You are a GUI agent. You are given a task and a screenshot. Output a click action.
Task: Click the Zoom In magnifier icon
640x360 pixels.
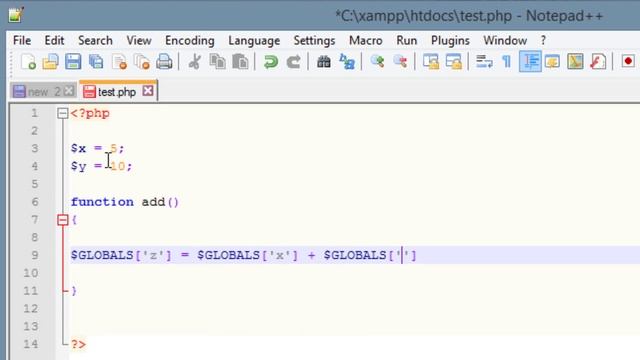378,62
